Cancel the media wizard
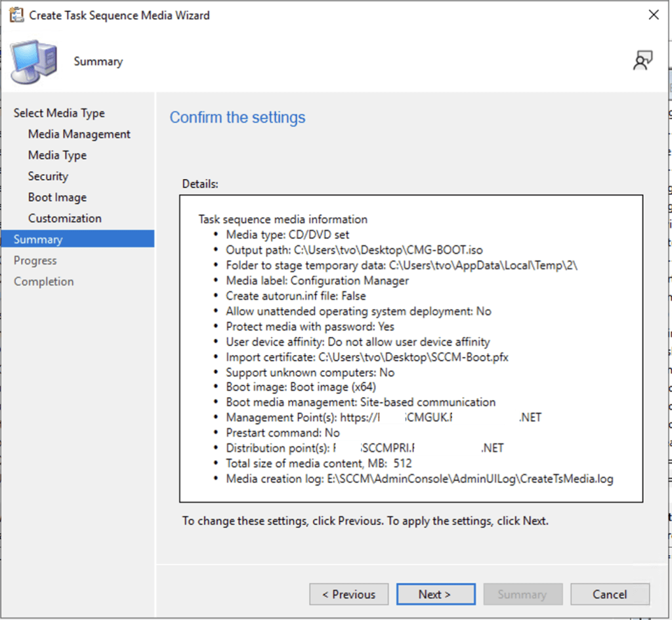 click(x=610, y=594)
